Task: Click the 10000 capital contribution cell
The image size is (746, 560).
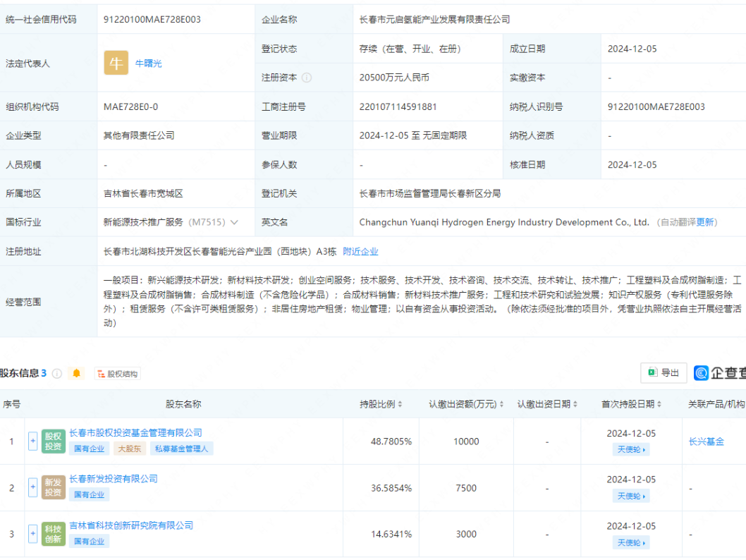Action: [x=466, y=442]
